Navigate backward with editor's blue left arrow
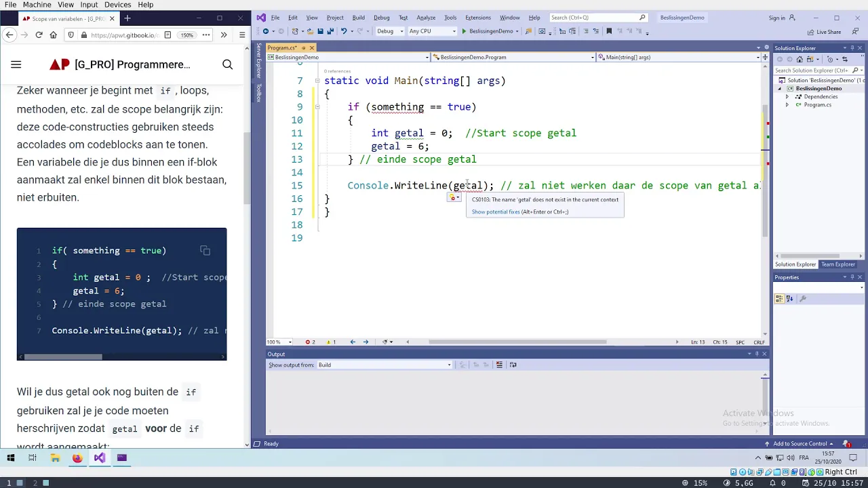Image resolution: width=868 pixels, height=488 pixels. (x=353, y=342)
